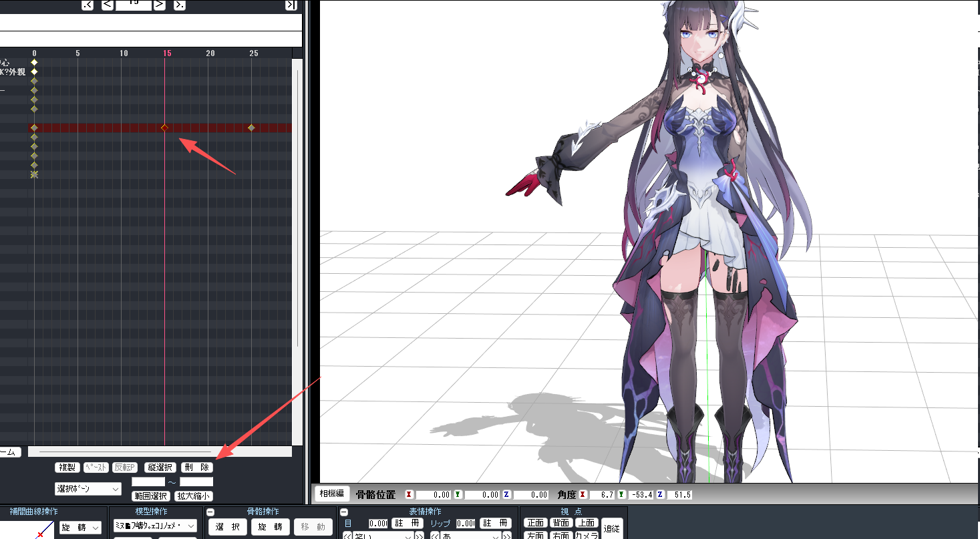Viewport: 980px width, 539px height.
Task: Jump to next keyframe with the '>.' button
Action: (179, 5)
